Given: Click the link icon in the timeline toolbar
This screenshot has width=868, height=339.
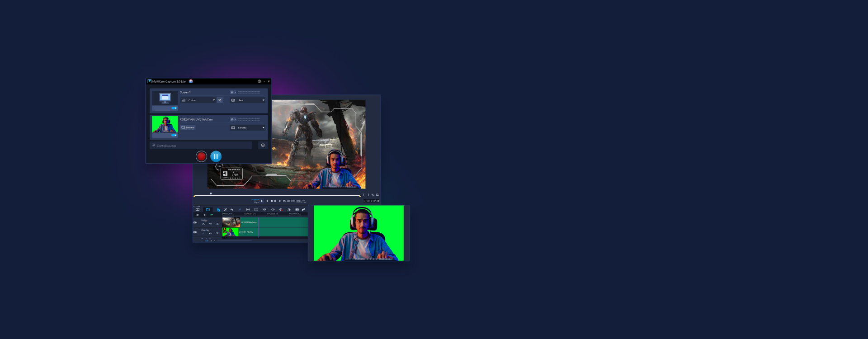Looking at the screenshot, I should [x=303, y=210].
